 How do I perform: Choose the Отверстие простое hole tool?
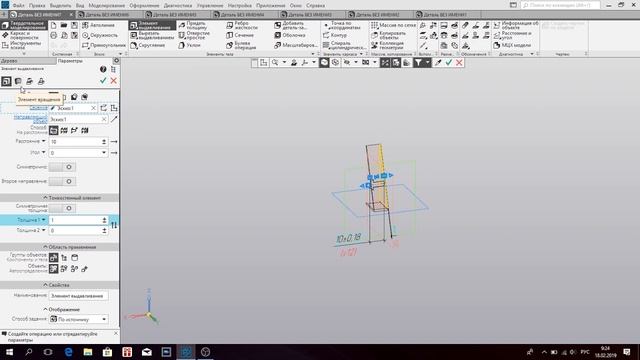(195, 35)
